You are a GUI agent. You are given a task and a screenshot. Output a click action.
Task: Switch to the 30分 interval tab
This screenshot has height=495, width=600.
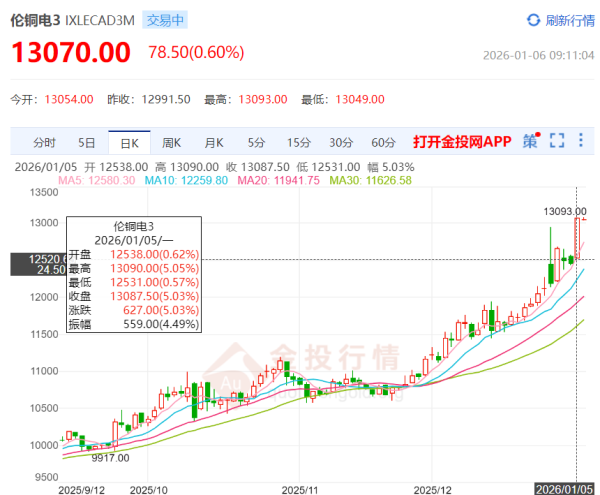point(341,143)
